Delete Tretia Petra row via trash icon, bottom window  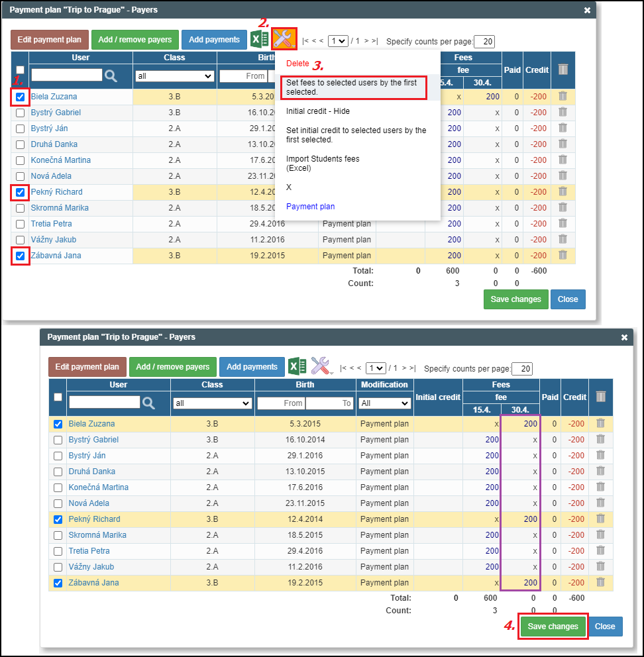(600, 550)
